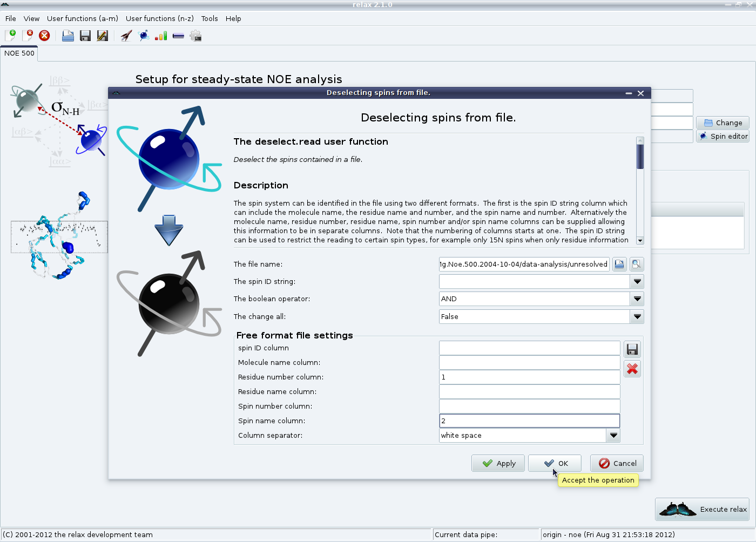Image resolution: width=756 pixels, height=542 pixels.
Task: Click the Cancel button in dialog
Action: tap(617, 463)
